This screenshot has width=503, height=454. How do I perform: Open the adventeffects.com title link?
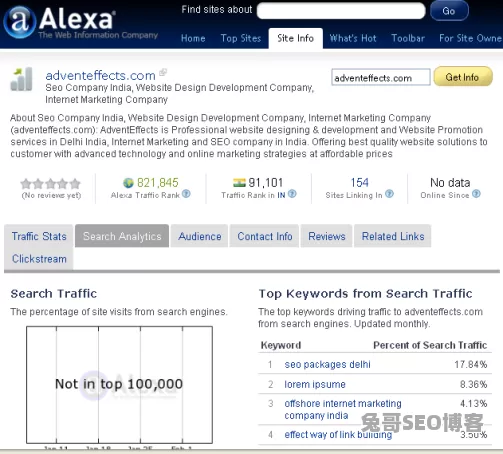(x=100, y=76)
